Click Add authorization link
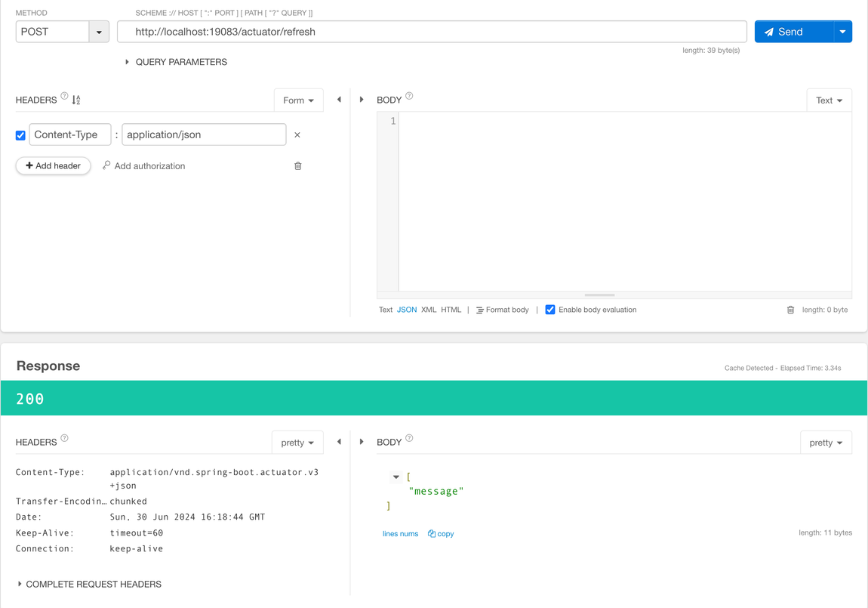868x608 pixels. pyautogui.click(x=144, y=165)
